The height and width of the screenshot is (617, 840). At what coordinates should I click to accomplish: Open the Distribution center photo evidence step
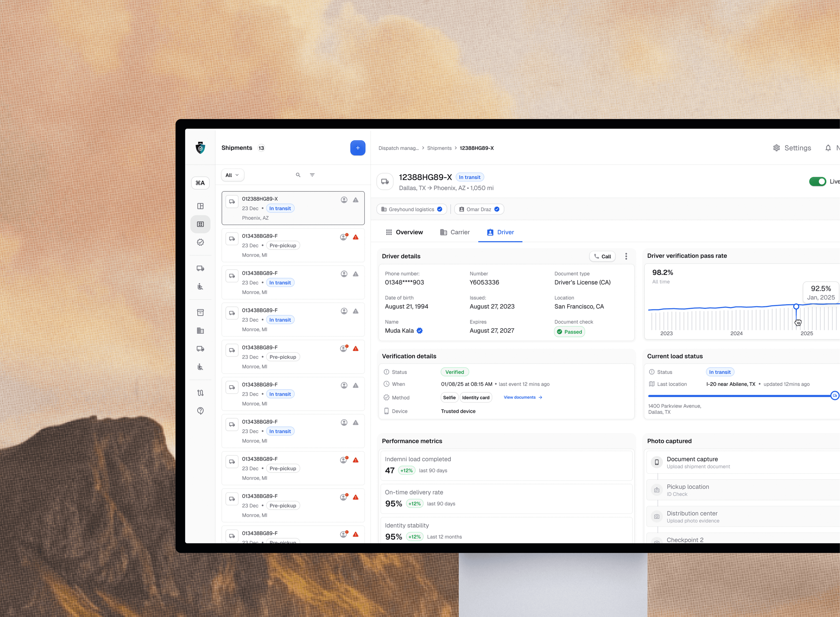coord(744,516)
